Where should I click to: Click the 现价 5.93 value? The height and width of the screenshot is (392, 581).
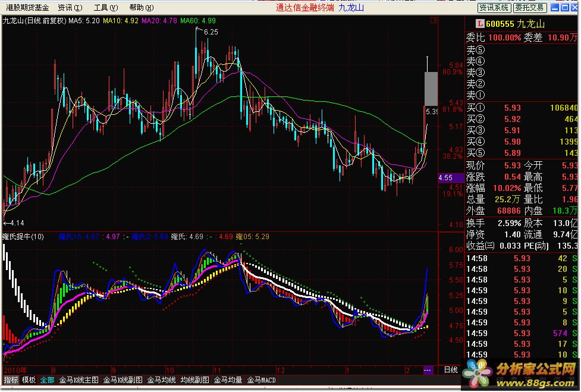(513, 165)
